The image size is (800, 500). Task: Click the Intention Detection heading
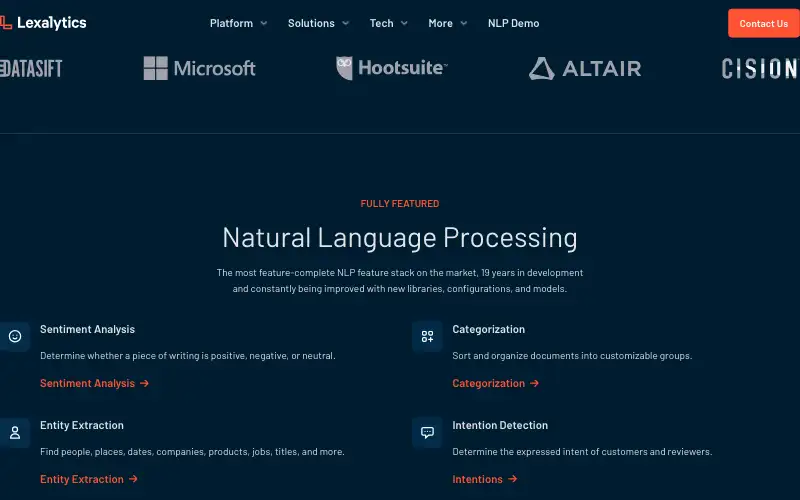tap(500, 426)
